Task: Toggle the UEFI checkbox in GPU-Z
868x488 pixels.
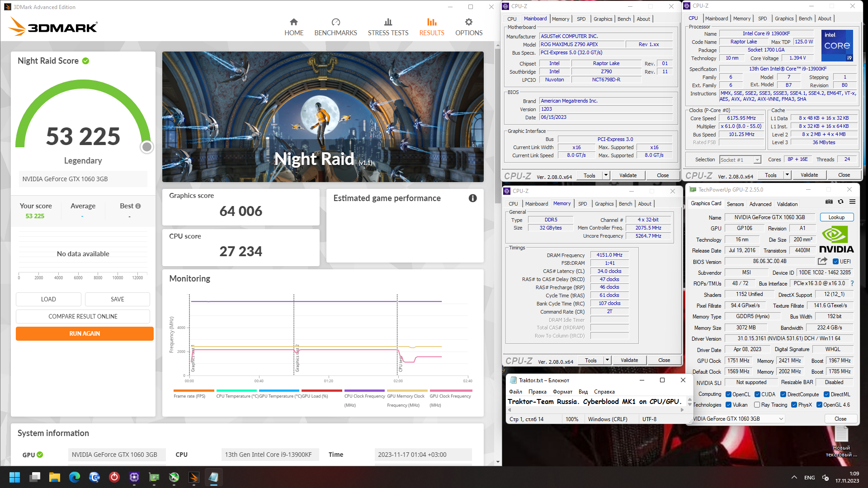Action: pos(835,261)
